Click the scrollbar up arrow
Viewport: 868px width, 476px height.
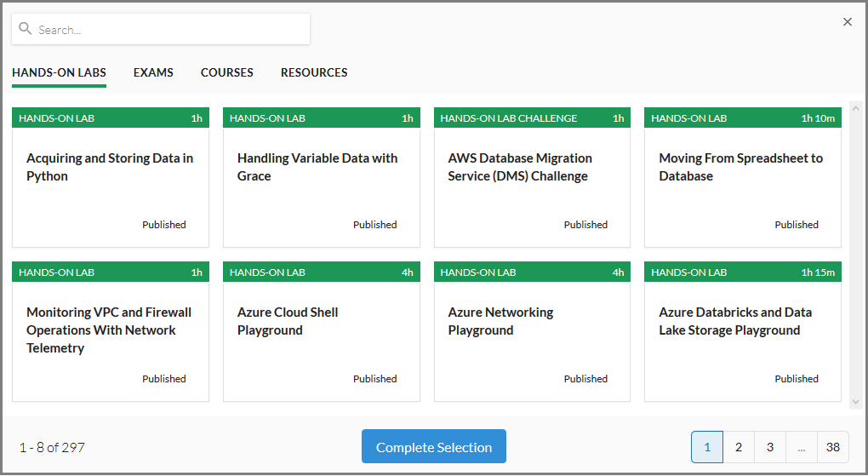tap(855, 109)
